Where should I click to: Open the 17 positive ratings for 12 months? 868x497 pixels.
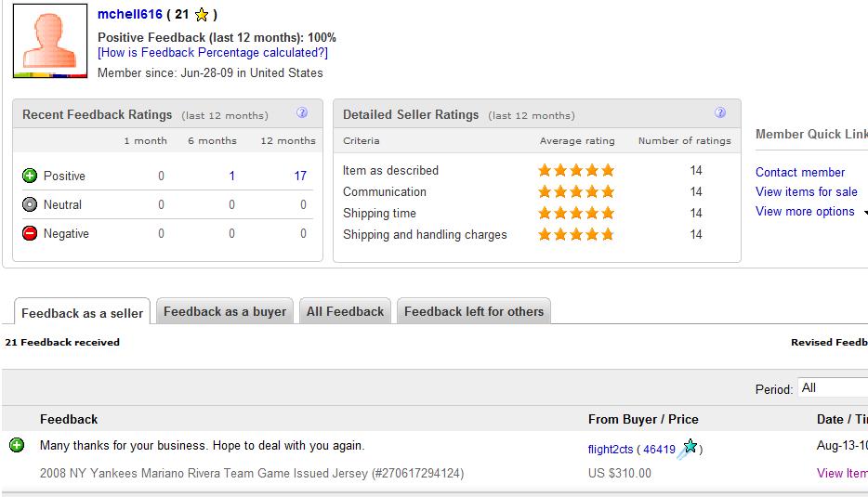coord(300,176)
